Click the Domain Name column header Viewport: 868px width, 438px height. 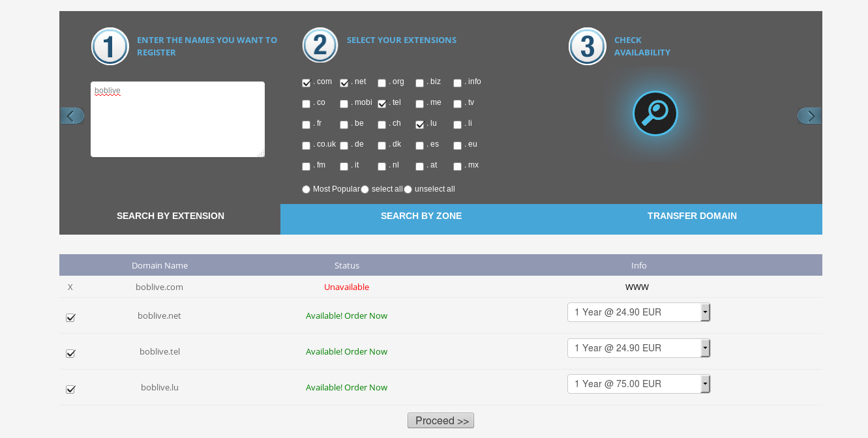tap(160, 265)
